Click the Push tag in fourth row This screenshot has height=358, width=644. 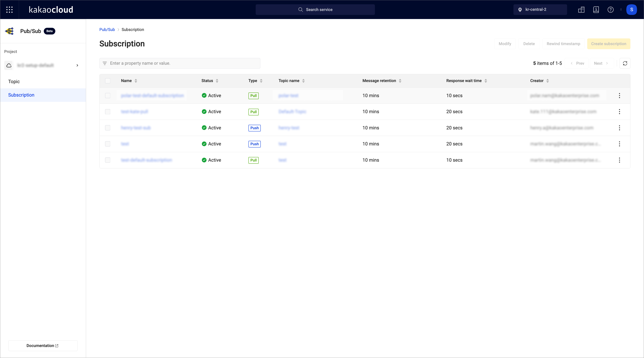(254, 144)
